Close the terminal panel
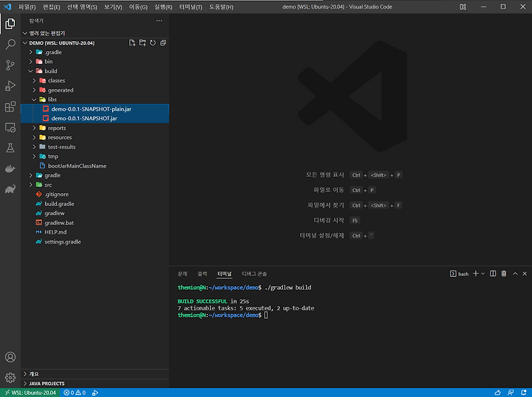The width and height of the screenshot is (532, 397). [524, 273]
